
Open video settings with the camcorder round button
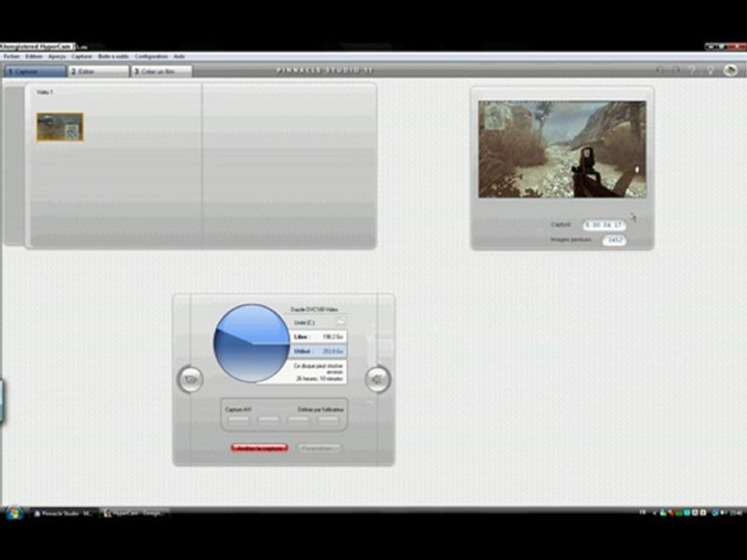click(x=190, y=379)
